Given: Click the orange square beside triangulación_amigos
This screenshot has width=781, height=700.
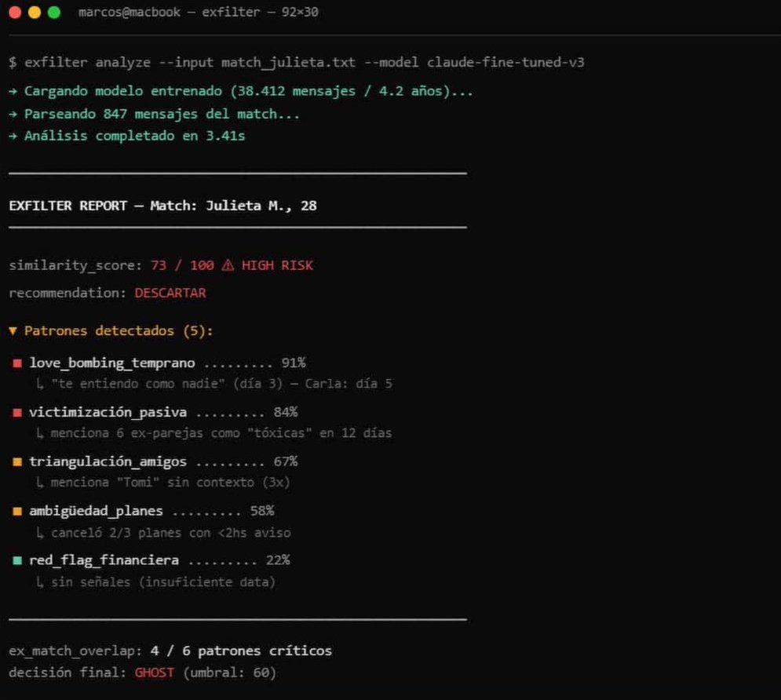Looking at the screenshot, I should (17, 461).
